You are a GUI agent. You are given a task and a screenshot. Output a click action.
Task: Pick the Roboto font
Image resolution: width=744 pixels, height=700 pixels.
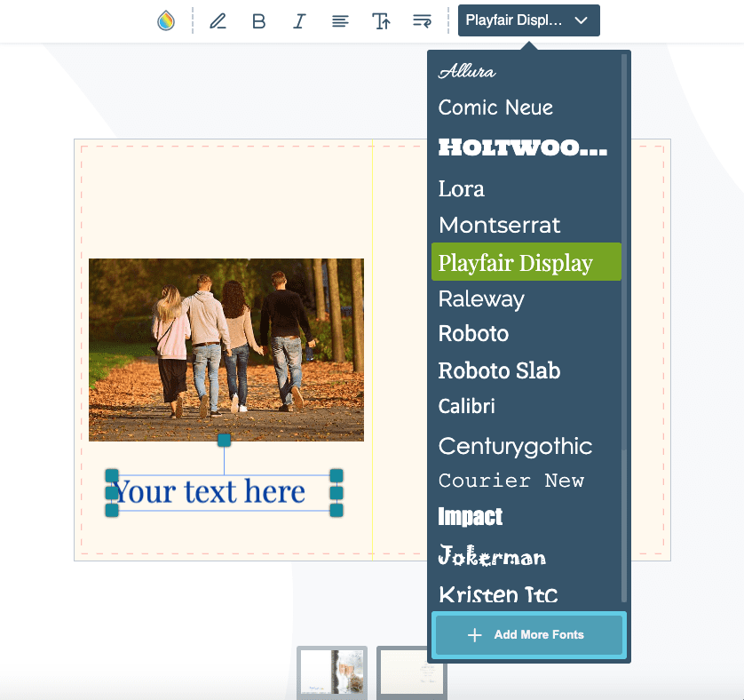pyautogui.click(x=473, y=333)
